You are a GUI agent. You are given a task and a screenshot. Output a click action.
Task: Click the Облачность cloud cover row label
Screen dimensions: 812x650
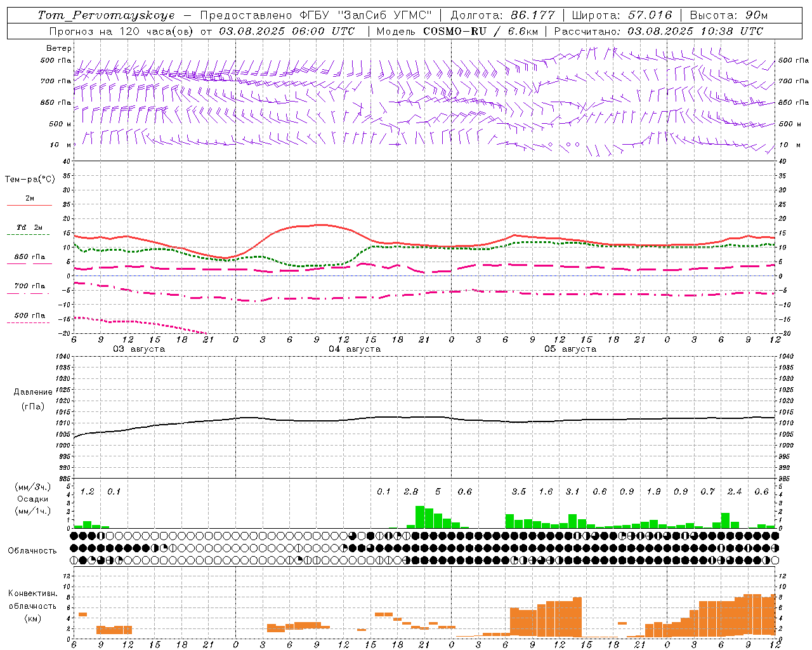(x=32, y=551)
